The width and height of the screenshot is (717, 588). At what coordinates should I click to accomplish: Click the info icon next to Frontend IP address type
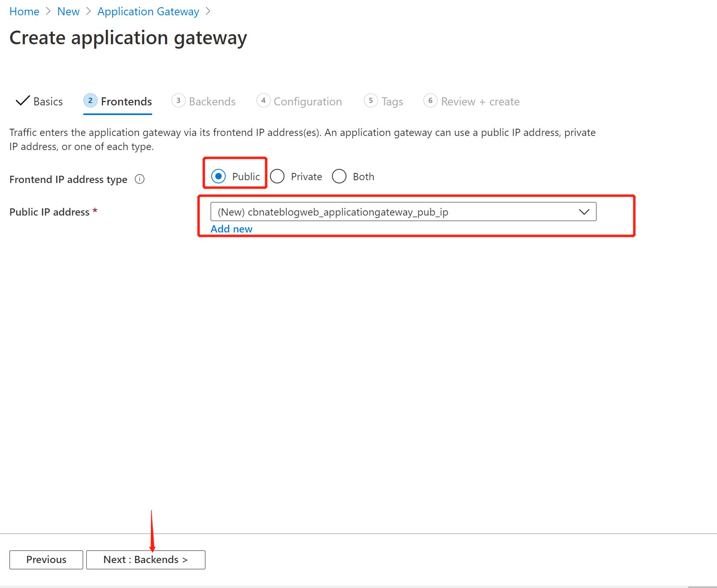(x=139, y=179)
